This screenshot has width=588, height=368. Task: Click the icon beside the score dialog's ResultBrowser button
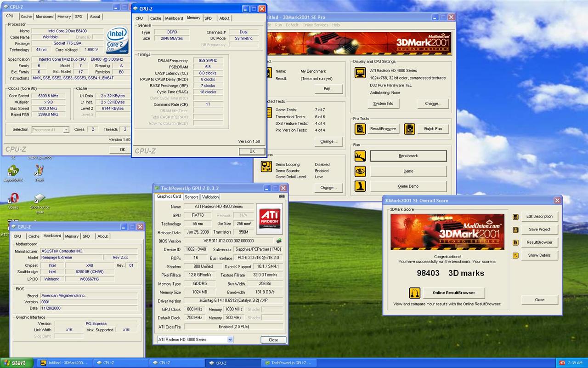click(515, 242)
